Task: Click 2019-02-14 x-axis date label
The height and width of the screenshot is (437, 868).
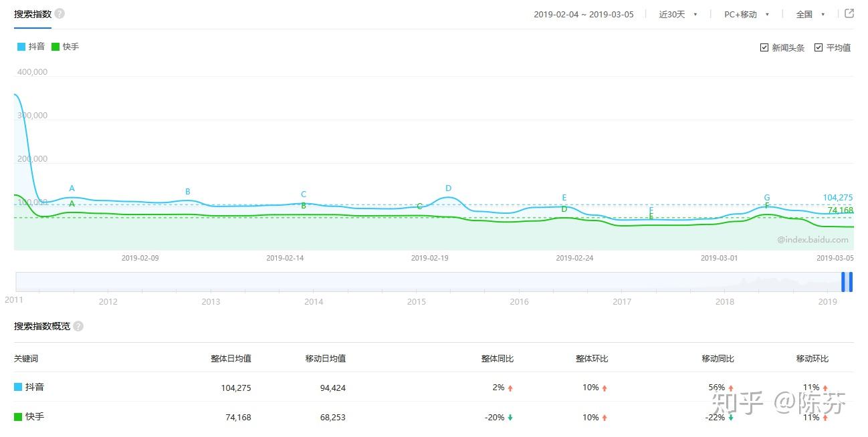Action: click(x=286, y=258)
